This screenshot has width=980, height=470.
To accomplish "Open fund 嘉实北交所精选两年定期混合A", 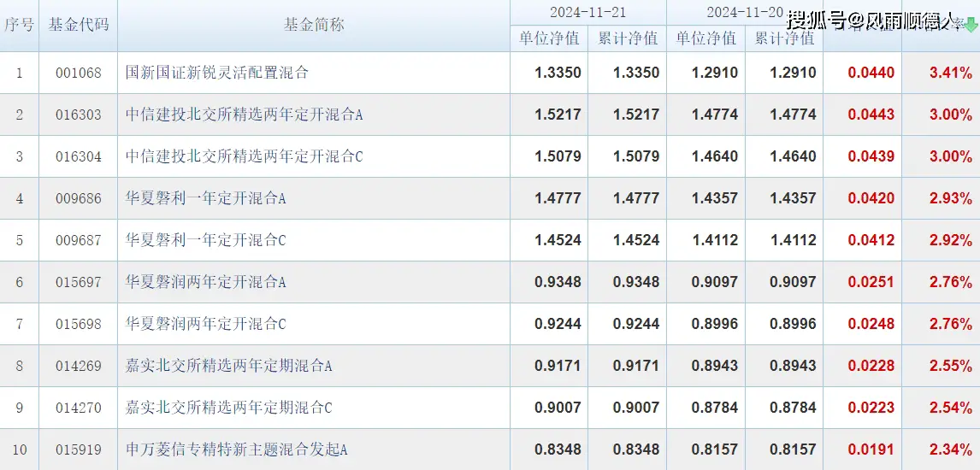I will coord(228,365).
